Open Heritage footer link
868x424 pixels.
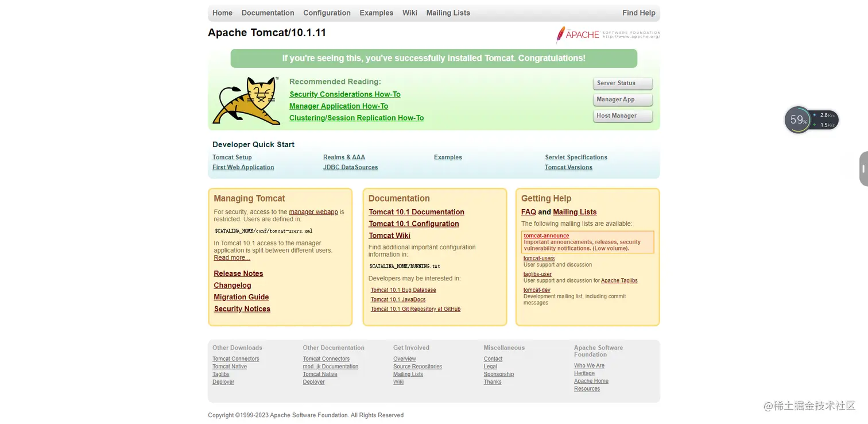(x=584, y=373)
